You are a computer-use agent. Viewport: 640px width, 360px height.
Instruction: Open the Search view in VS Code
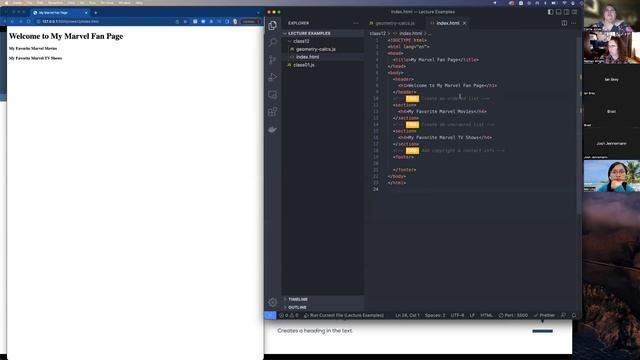[273, 42]
